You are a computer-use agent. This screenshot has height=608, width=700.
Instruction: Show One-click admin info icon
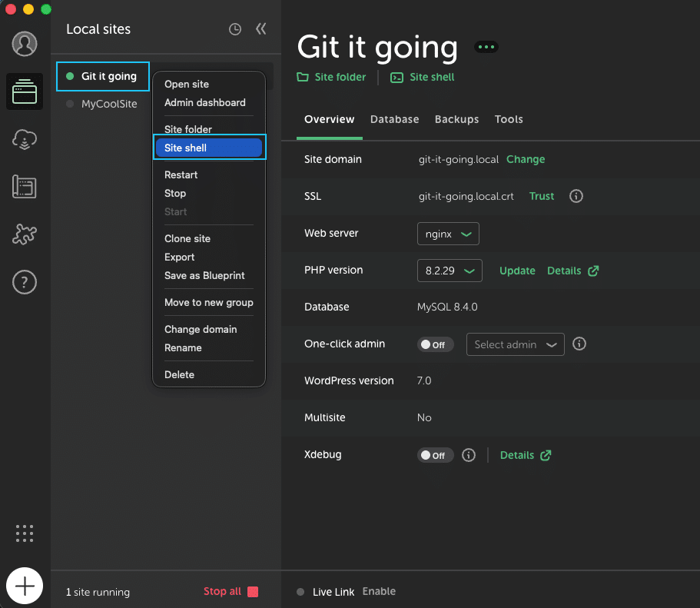click(579, 344)
